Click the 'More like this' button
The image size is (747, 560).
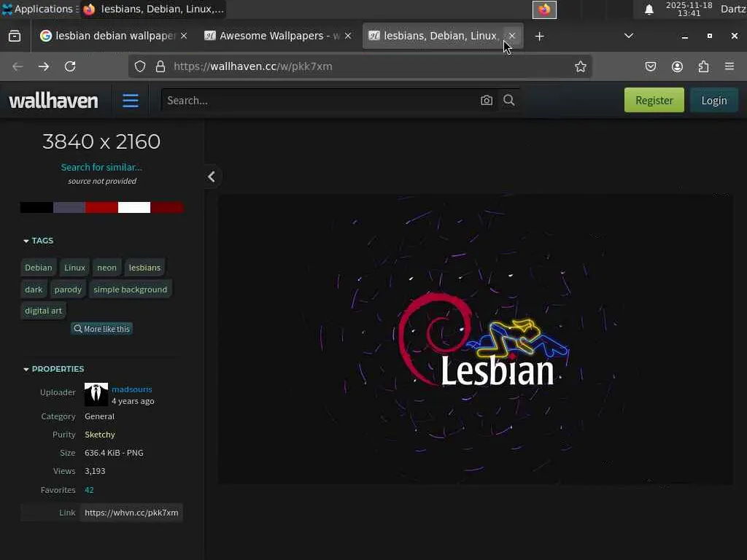click(101, 329)
